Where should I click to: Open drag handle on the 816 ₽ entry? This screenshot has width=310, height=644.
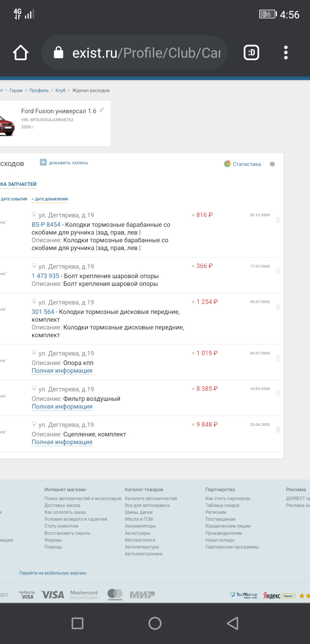coord(277,220)
